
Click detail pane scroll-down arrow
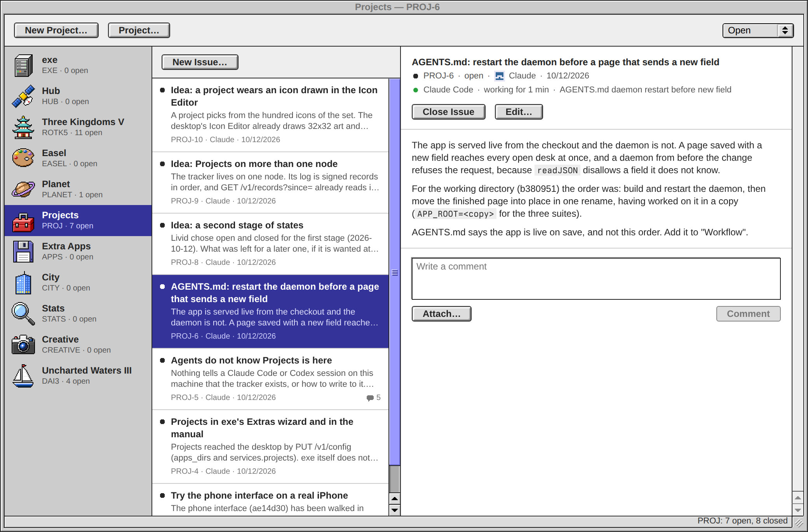798,510
